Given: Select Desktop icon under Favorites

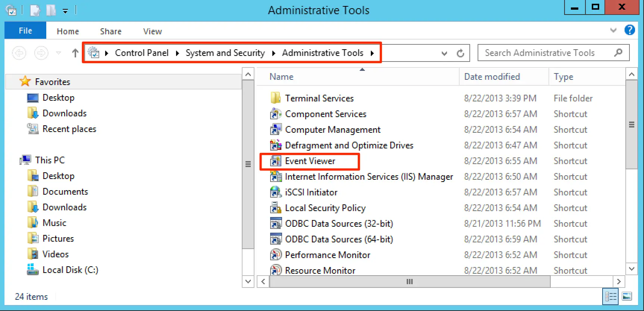Looking at the screenshot, I should coord(33,98).
